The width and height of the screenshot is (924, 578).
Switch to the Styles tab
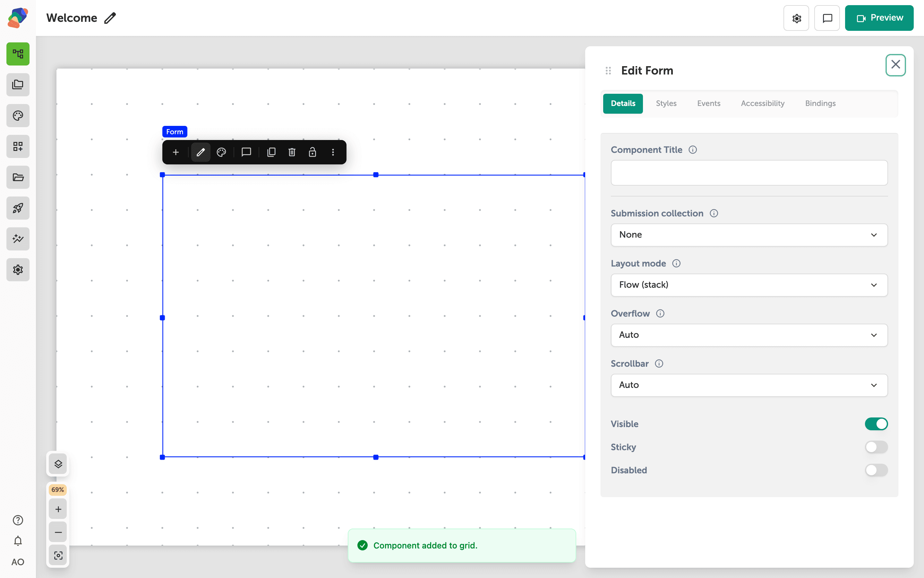click(666, 104)
